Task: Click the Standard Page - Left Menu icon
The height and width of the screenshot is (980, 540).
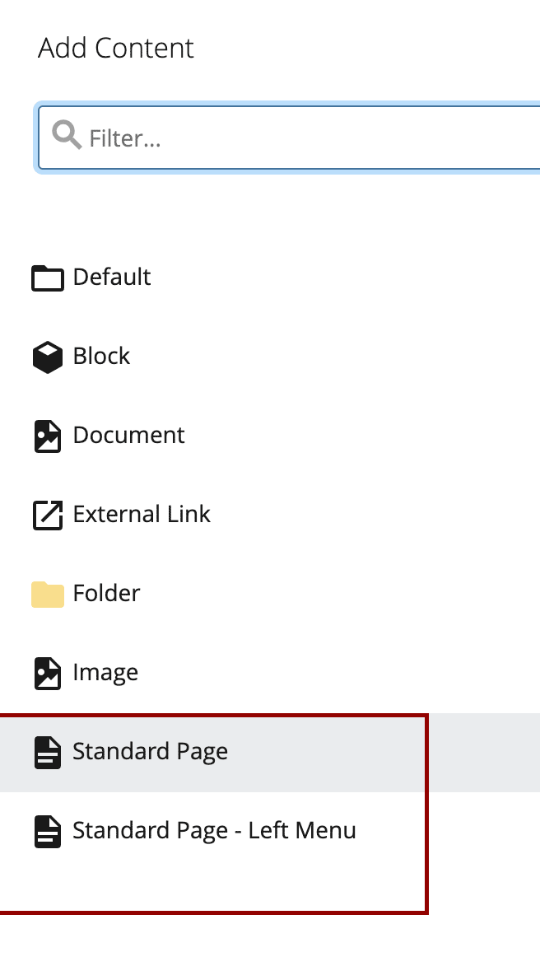Action: click(48, 831)
